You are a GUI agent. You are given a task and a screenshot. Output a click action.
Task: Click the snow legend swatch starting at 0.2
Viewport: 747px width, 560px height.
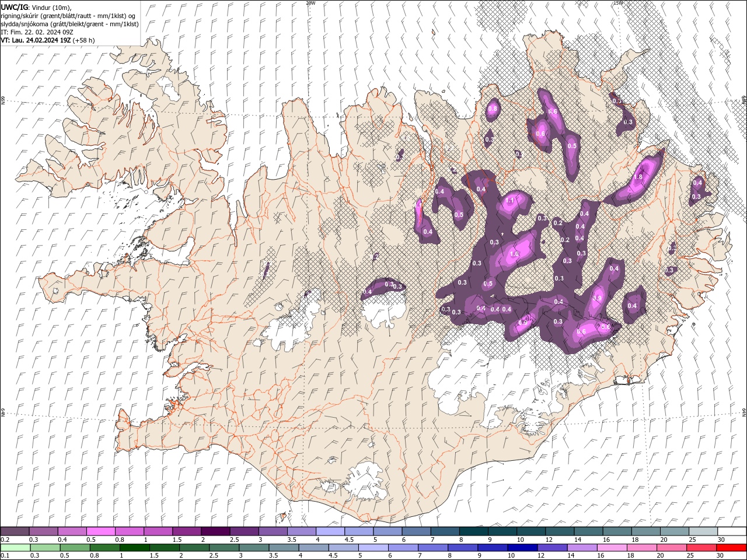15,531
